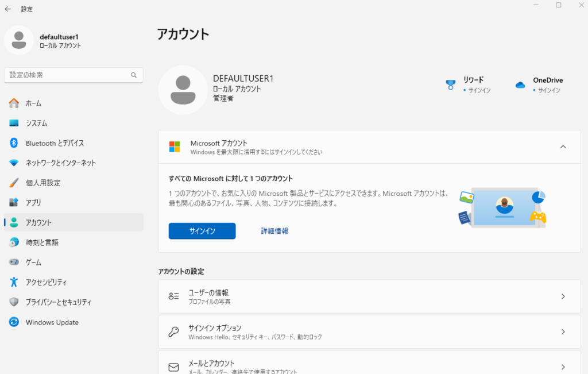Click the search magnifier icon
This screenshot has width=588, height=374.
[133, 75]
